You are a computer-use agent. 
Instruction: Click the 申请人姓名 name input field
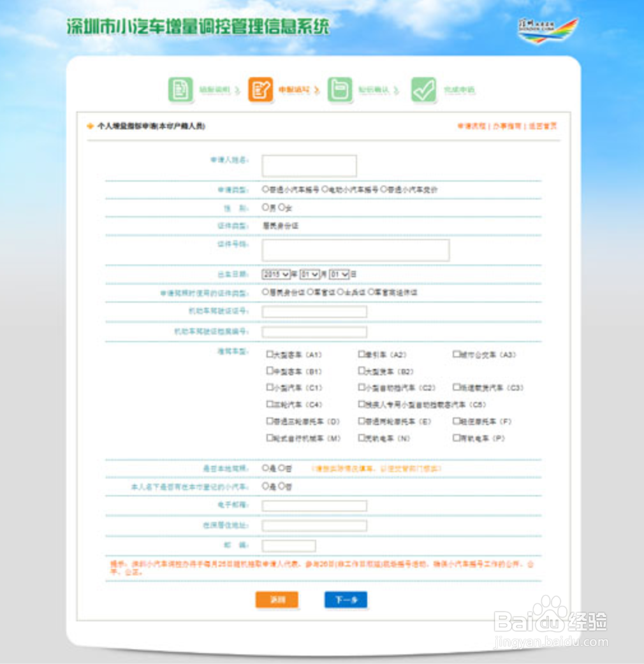click(309, 165)
